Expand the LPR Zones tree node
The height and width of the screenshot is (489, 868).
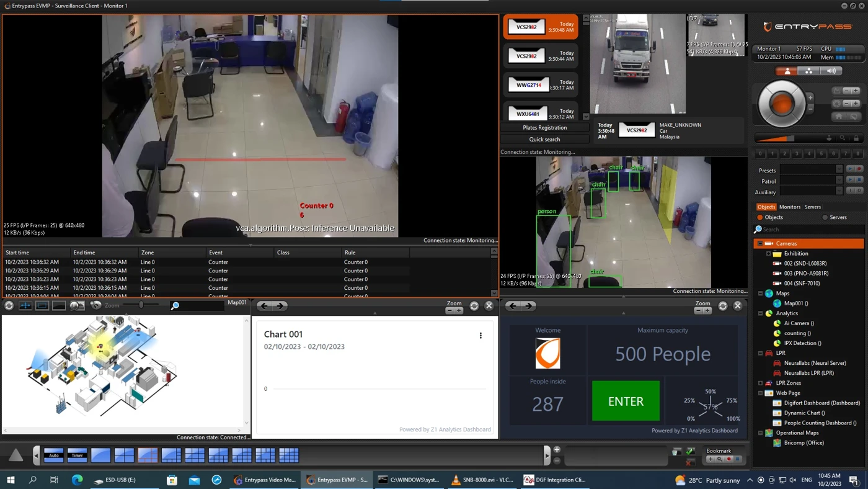tap(760, 383)
